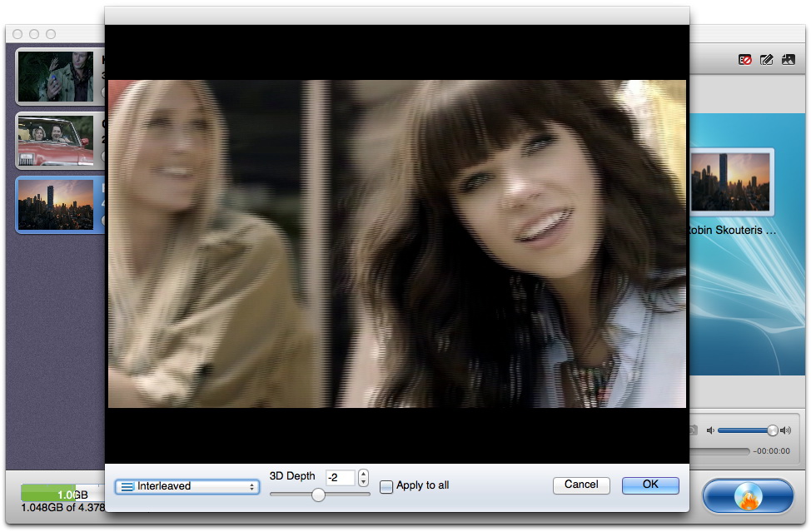Click the 1.048GB of 4.378 storage text

(62, 508)
